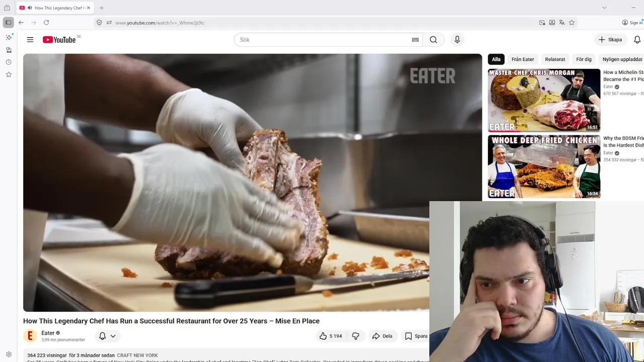Open the Eater channel name link
Viewport: 644px width, 362px height.
pos(48,333)
